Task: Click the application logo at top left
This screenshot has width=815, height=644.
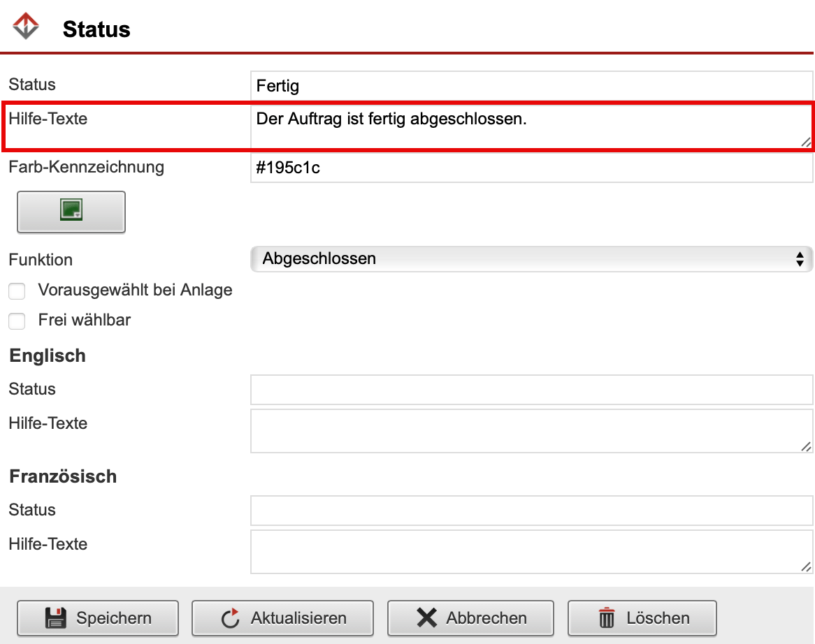Action: (24, 24)
